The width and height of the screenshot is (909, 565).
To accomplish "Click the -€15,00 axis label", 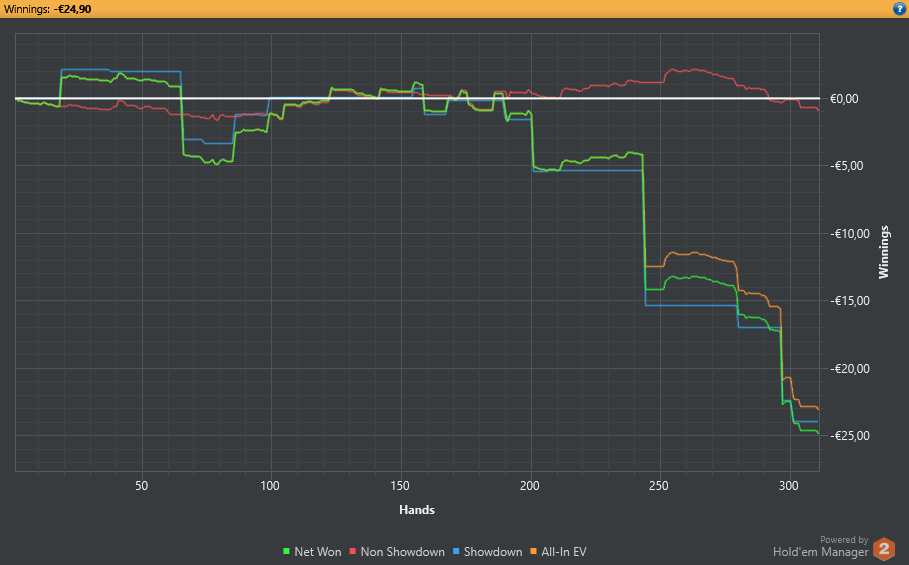I will [850, 301].
